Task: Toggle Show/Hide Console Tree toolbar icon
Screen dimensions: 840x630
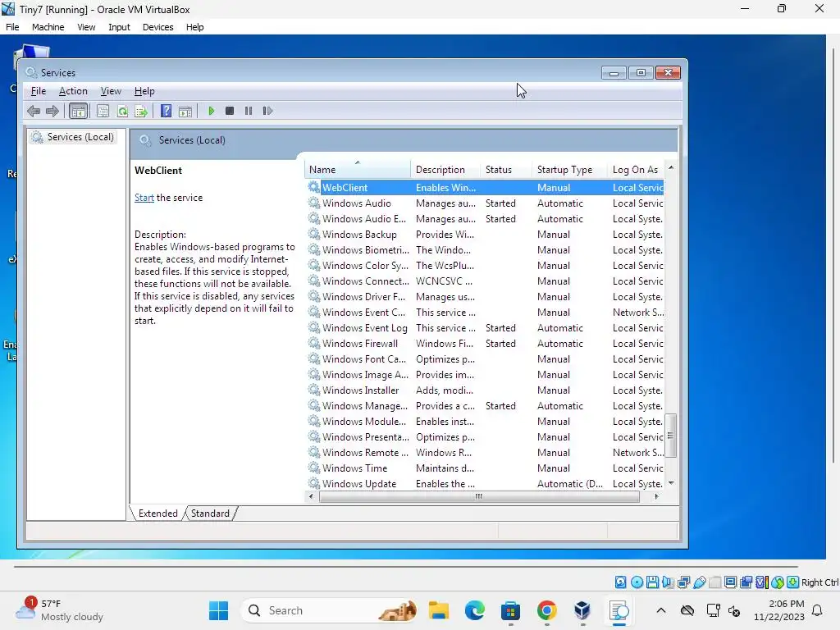Action: 78,112
